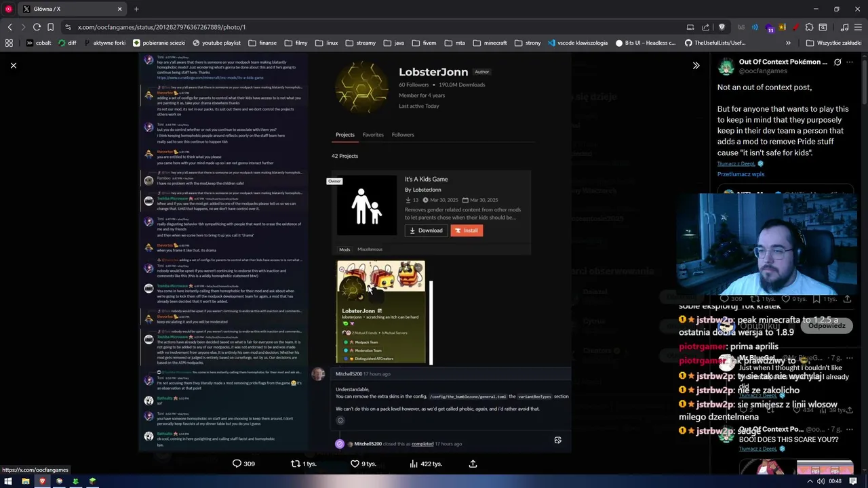Close the photo viewer with the X icon

[13, 66]
